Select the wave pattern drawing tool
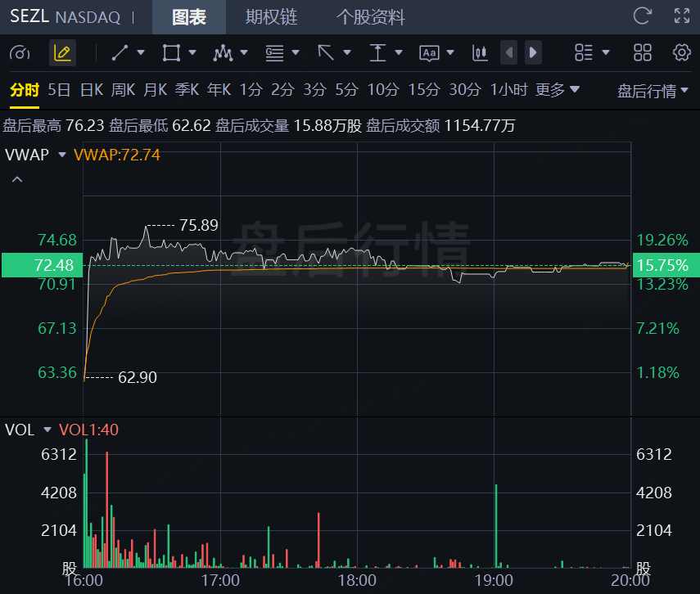 (x=223, y=53)
